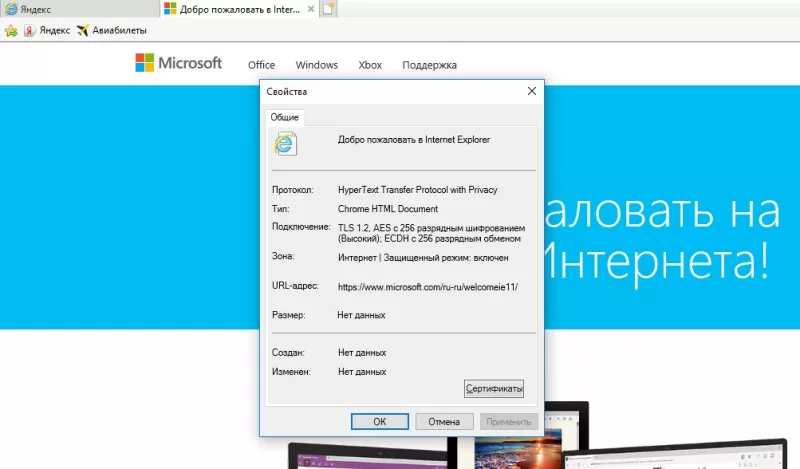Select the Добро пожаловать в Internet Explorer tab
The height and width of the screenshot is (469, 800).
click(x=240, y=9)
